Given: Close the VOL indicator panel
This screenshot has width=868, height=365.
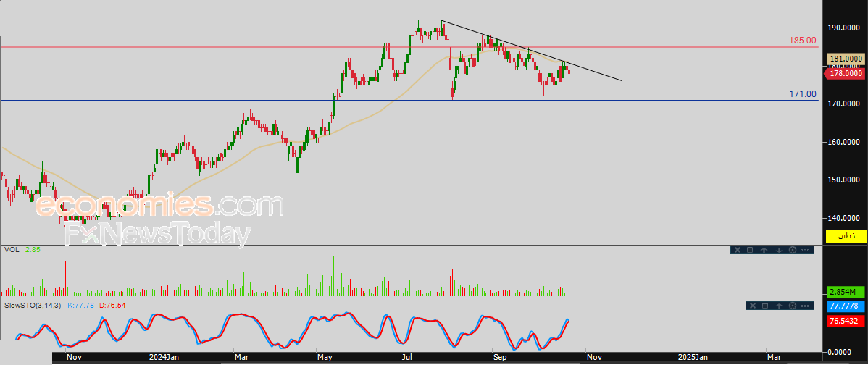Looking at the screenshot, I should click(737, 250).
